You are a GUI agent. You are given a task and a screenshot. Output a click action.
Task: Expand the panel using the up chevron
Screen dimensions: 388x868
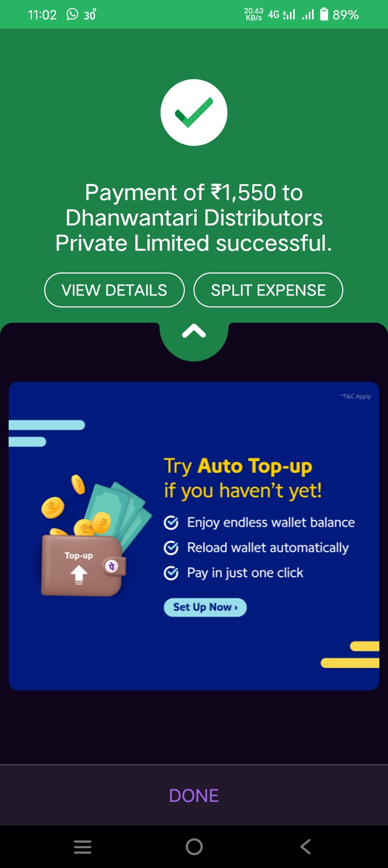click(194, 332)
